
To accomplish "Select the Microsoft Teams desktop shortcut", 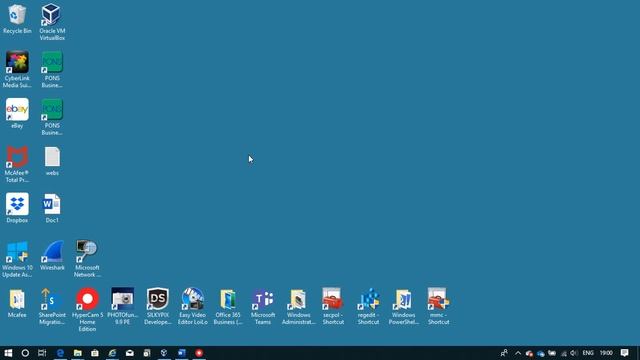I will [263, 306].
